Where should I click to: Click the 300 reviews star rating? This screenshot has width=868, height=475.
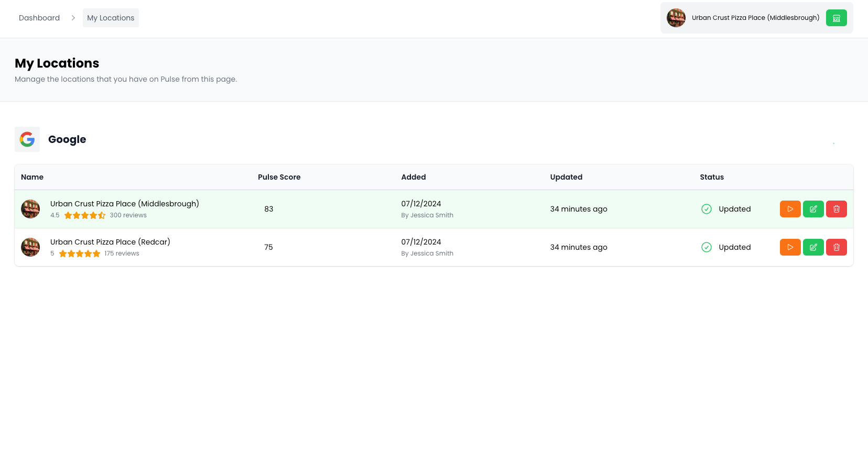pyautogui.click(x=85, y=215)
